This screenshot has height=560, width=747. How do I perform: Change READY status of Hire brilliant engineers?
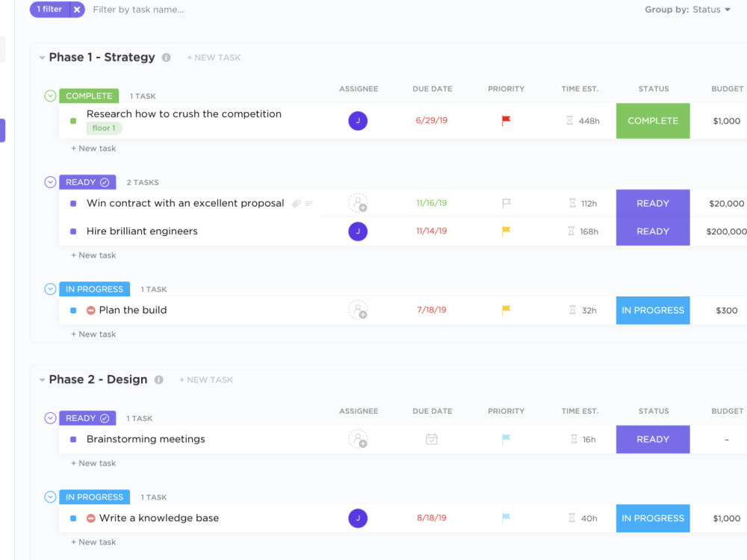(653, 231)
